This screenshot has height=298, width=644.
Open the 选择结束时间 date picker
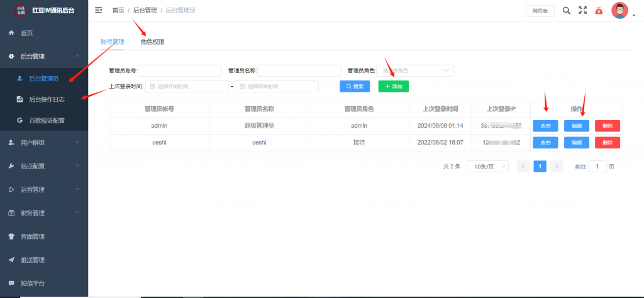coord(277,87)
